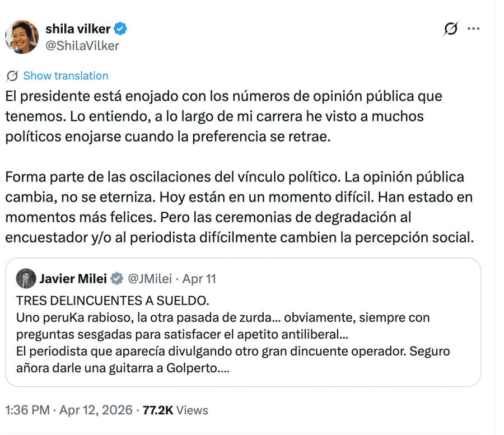Open the more options menu on the tweet
The image size is (504, 435).
coord(473,29)
